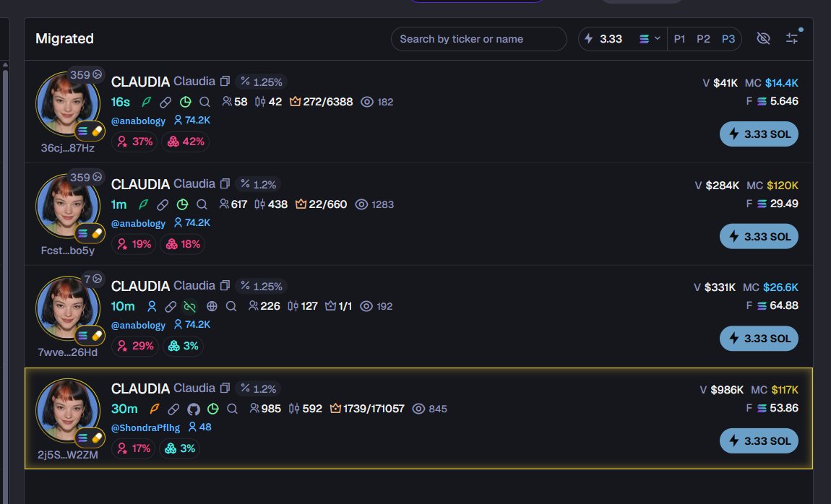Click the 845 views eye count
831x504 pixels.
[x=430, y=409]
